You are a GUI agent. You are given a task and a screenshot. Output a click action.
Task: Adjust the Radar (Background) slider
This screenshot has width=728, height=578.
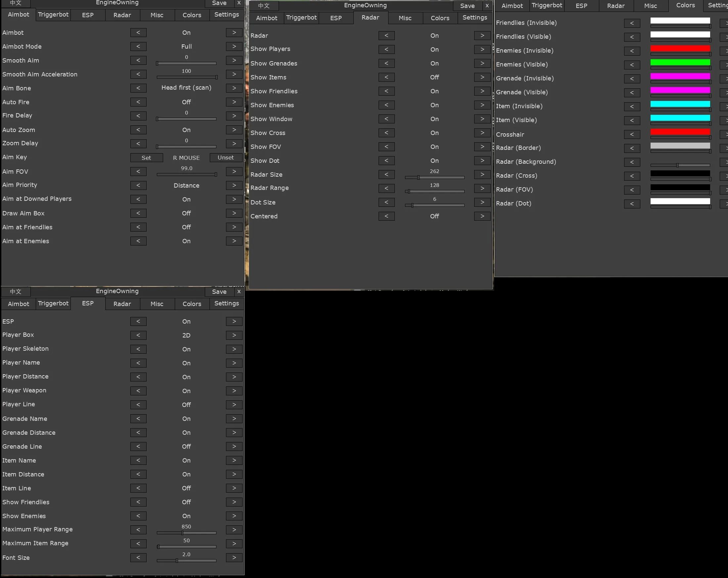tap(680, 165)
